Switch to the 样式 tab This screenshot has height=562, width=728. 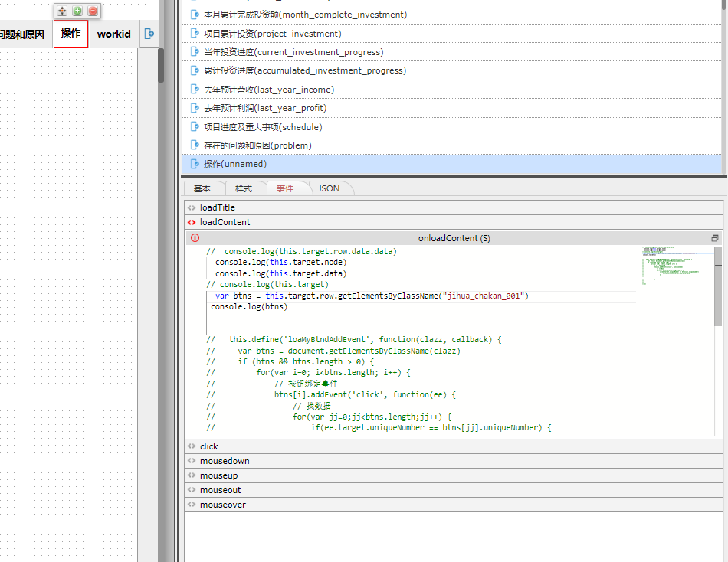tap(244, 188)
